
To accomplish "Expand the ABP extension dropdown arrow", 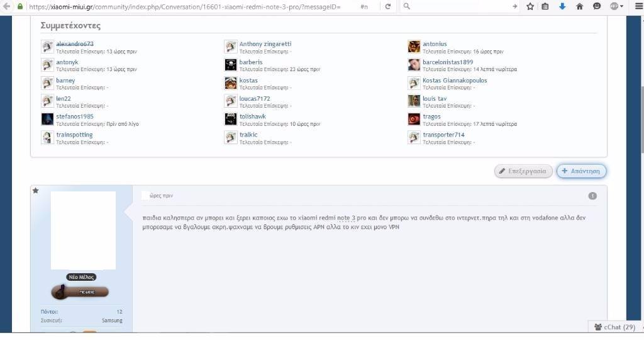I will [x=622, y=6].
